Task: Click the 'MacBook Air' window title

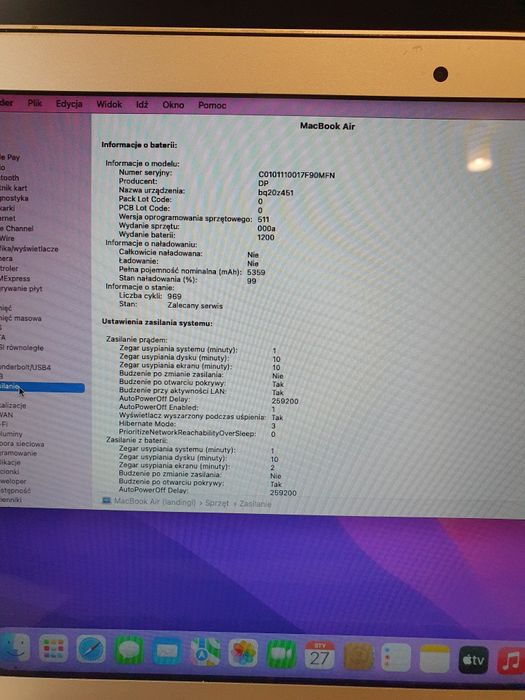Action: tap(327, 126)
